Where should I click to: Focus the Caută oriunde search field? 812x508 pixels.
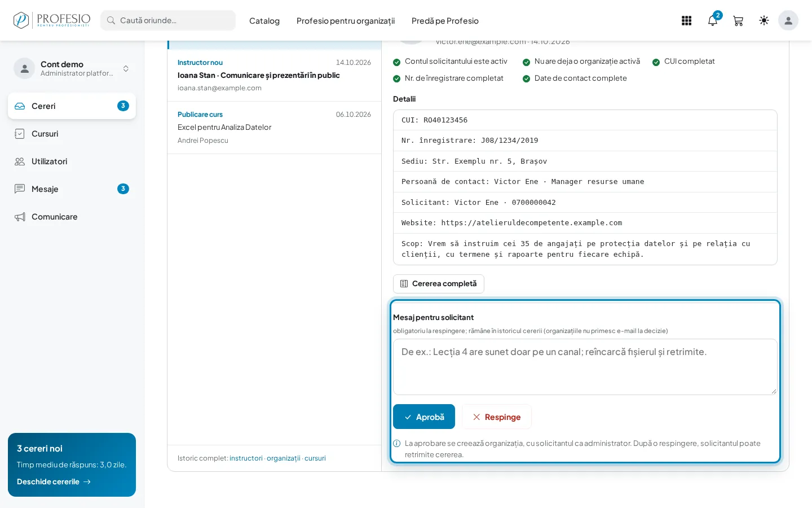point(168,20)
